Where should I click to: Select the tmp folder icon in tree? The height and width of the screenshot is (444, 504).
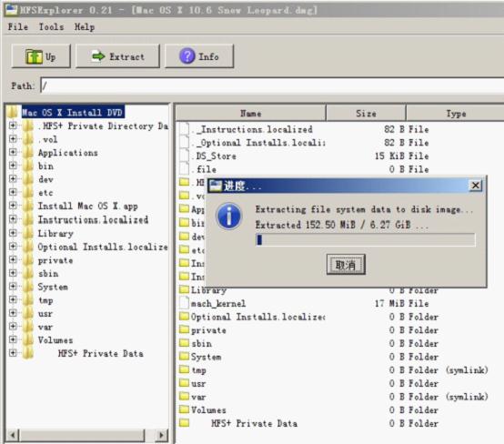28,300
